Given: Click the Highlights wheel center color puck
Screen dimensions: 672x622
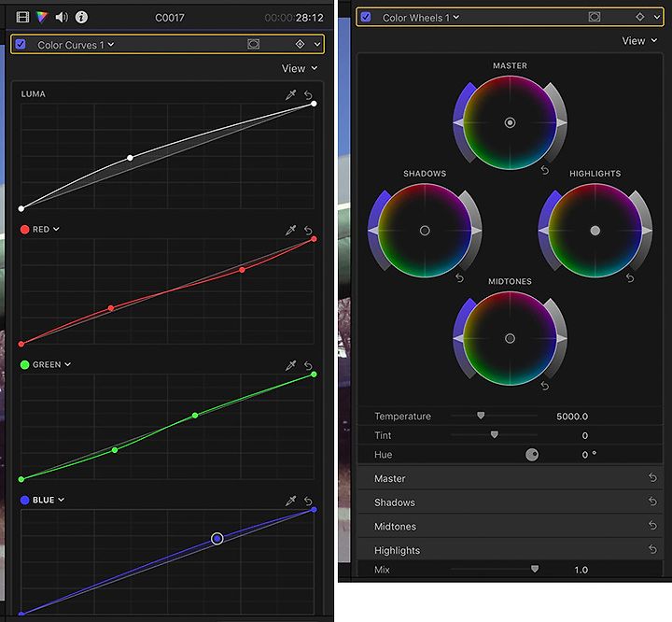Looking at the screenshot, I should 595,231.
